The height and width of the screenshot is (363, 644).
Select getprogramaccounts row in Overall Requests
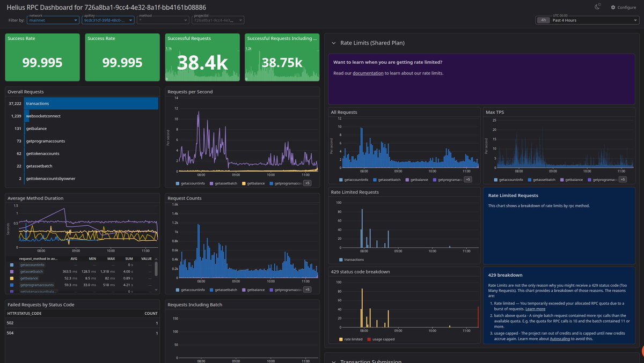pyautogui.click(x=83, y=141)
